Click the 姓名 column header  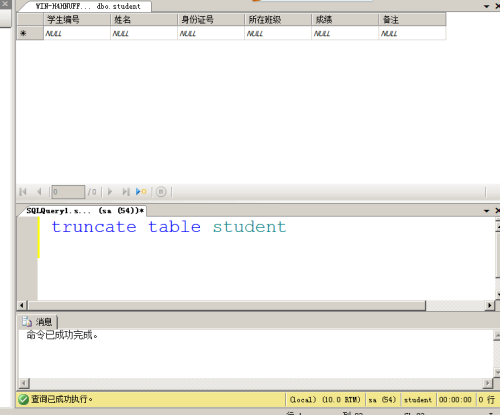(144, 20)
